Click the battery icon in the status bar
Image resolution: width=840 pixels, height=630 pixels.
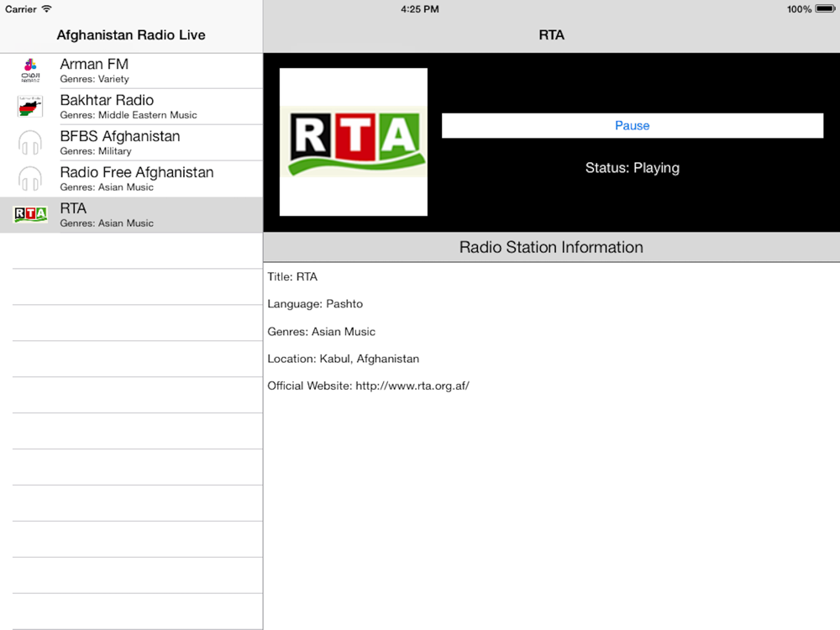825,8
